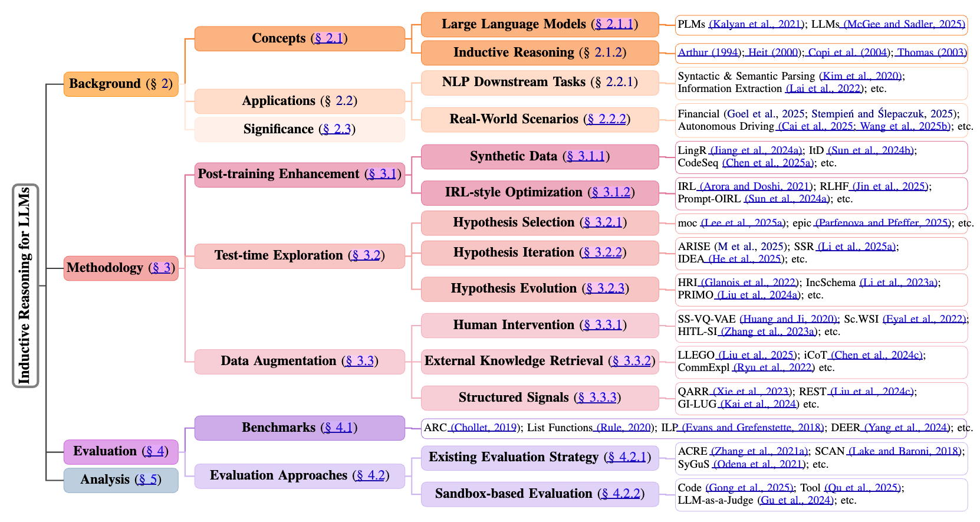This screenshot has width=980, height=522.
Task: Click the Gu et al., 2024 LLM-as-a-Judge citation
Action: click(795, 500)
